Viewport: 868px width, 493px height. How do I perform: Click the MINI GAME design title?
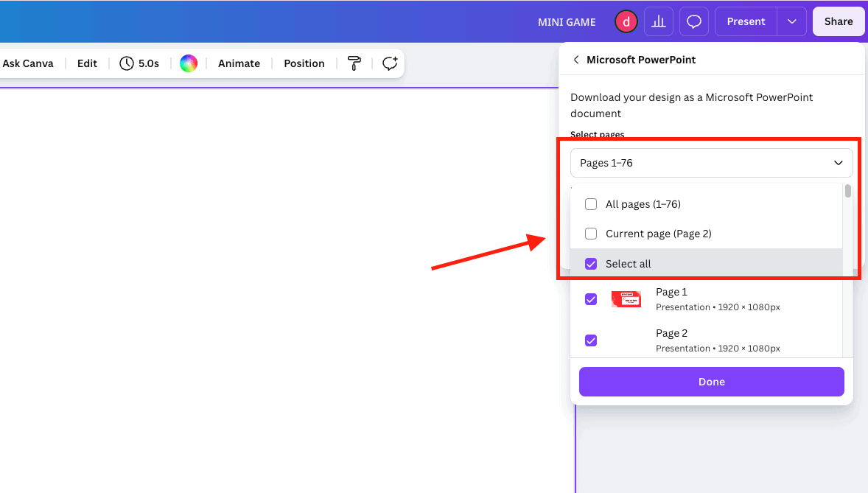(x=567, y=22)
